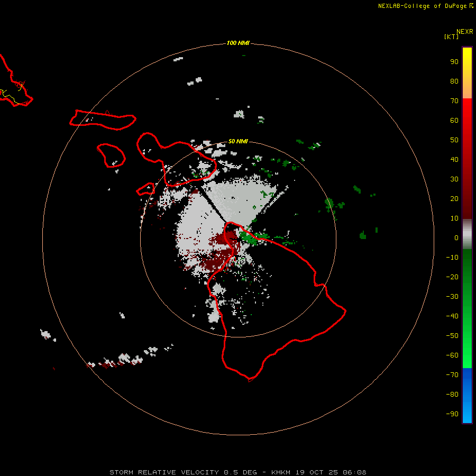Click the -30 value on the velocity scale
Image resolution: width=476 pixels, height=476 pixels.
tap(452, 297)
